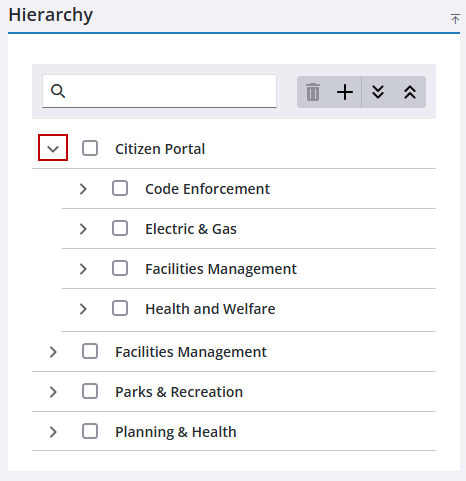Click the magnifier search icon
The width and height of the screenshot is (466, 481).
(x=58, y=91)
